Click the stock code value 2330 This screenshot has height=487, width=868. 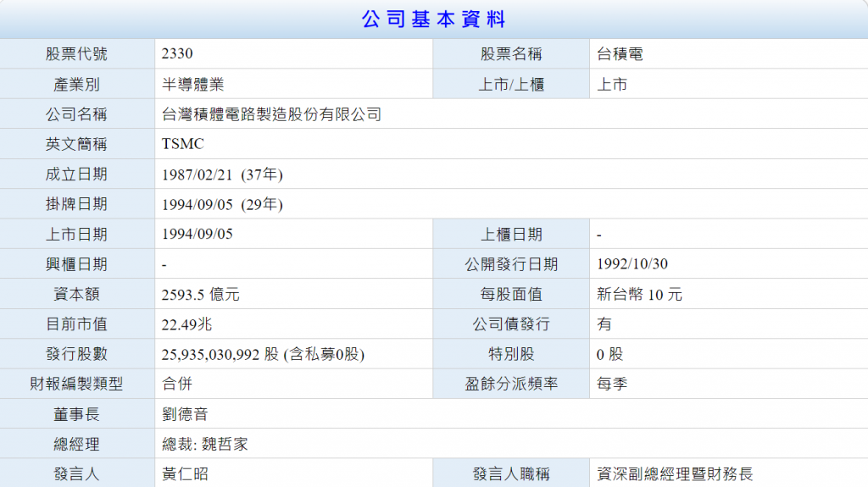tap(178, 54)
